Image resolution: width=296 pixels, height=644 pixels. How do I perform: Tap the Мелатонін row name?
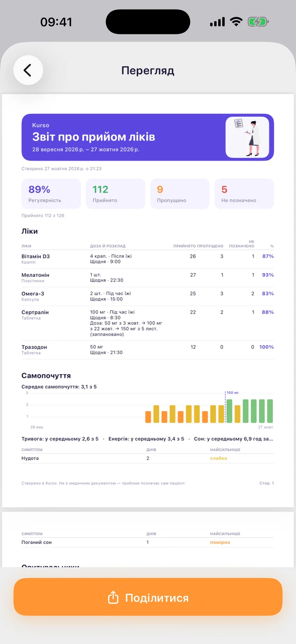point(35,275)
